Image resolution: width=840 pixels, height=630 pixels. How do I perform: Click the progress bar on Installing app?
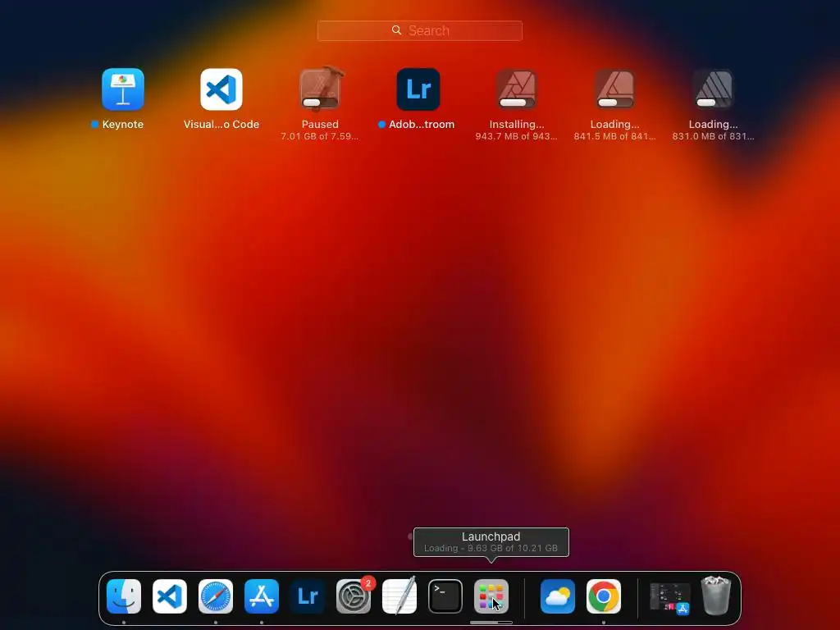click(x=517, y=103)
